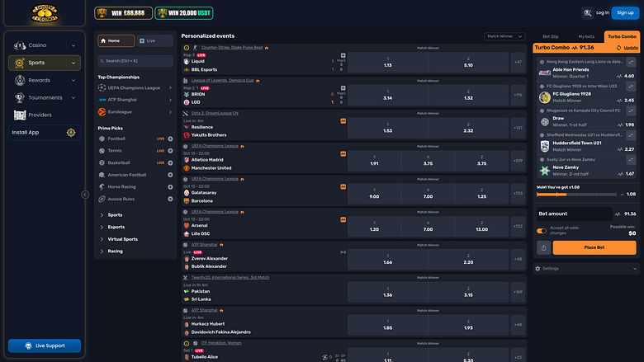Click the Log In link
The width and height of the screenshot is (644, 362).
pos(603,13)
